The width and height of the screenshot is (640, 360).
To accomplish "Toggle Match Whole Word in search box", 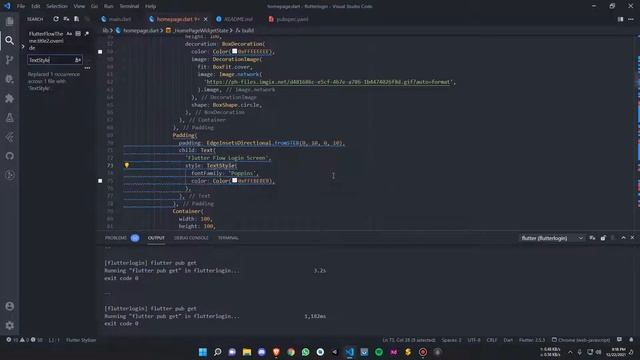I will click(78, 34).
